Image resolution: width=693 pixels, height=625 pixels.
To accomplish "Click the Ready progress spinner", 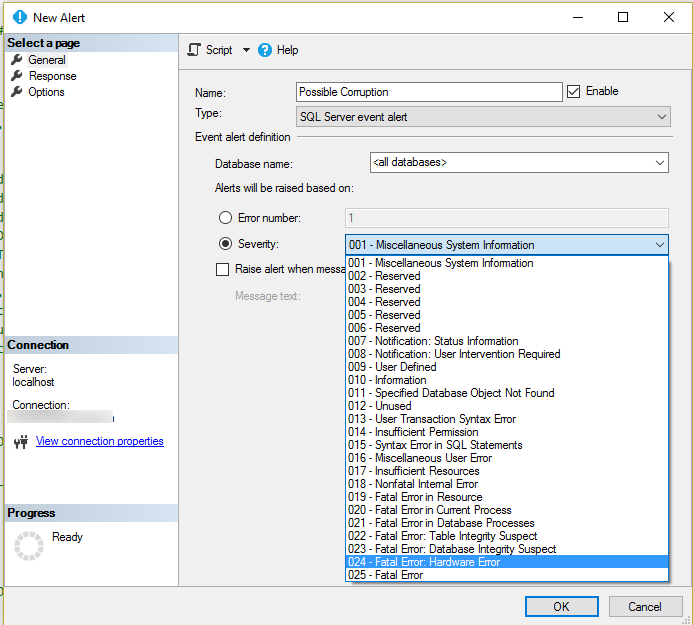I will [x=29, y=546].
